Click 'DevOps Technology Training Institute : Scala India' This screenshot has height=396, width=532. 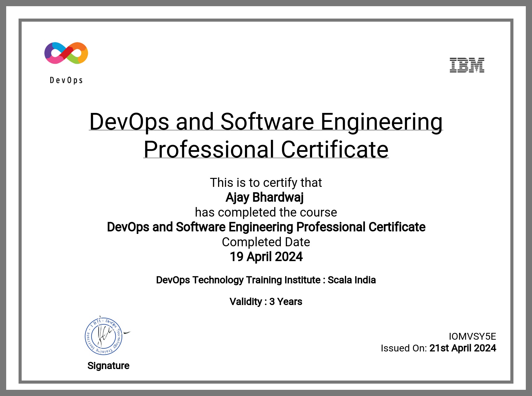pyautogui.click(x=266, y=280)
